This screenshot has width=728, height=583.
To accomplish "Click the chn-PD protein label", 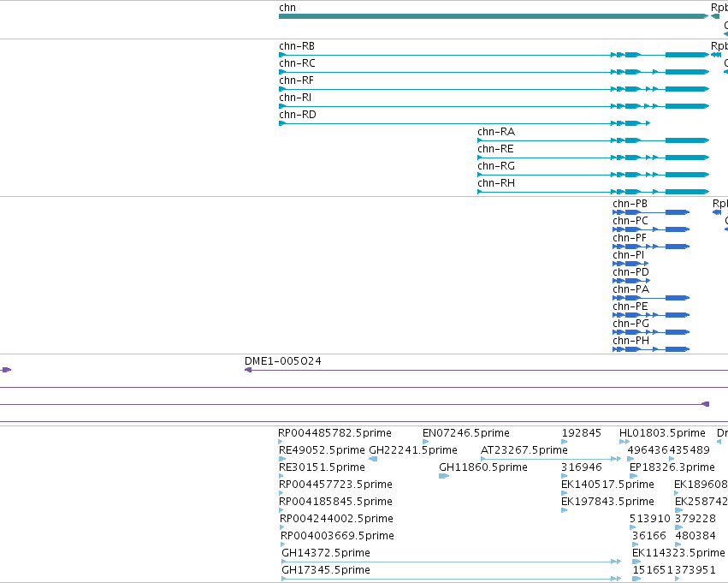I will tap(631, 273).
